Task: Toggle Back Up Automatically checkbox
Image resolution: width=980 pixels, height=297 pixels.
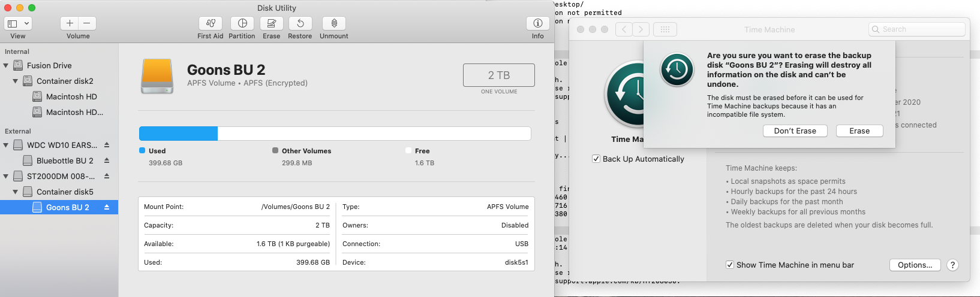Action: [x=596, y=159]
